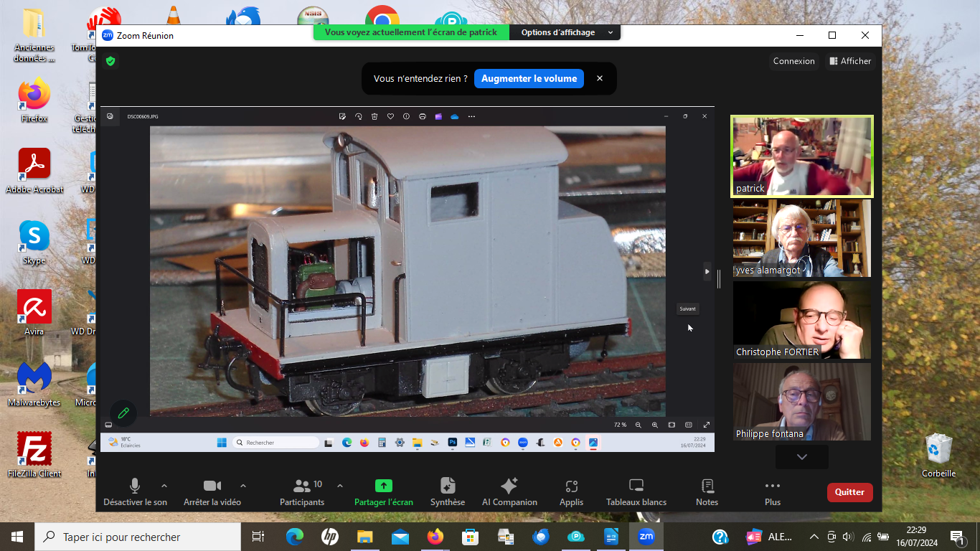Click the Rechercher search box in shared screen
The image size is (980, 551).
tap(275, 443)
